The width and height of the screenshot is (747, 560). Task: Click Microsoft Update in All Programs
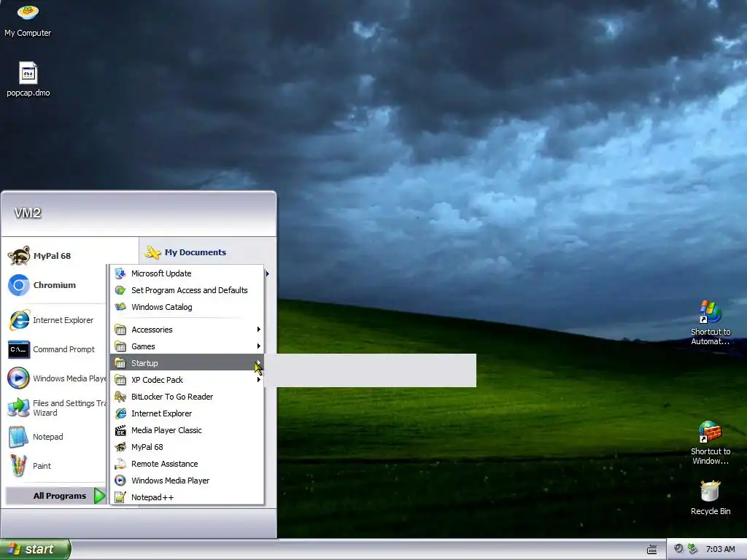pos(187,273)
